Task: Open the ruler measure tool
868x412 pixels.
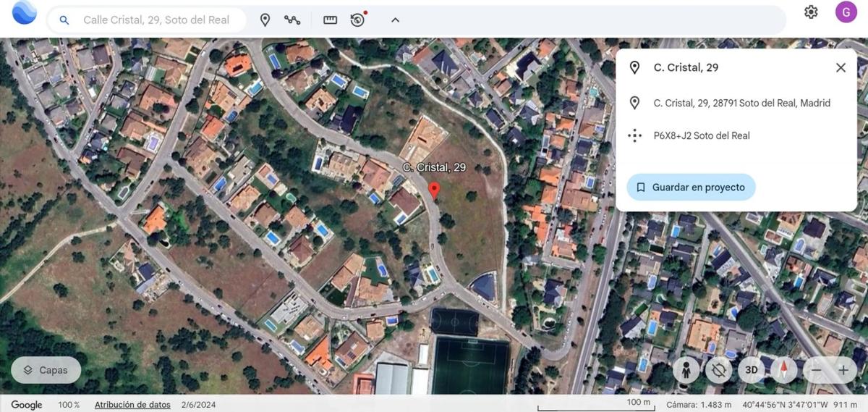Action: pos(330,20)
